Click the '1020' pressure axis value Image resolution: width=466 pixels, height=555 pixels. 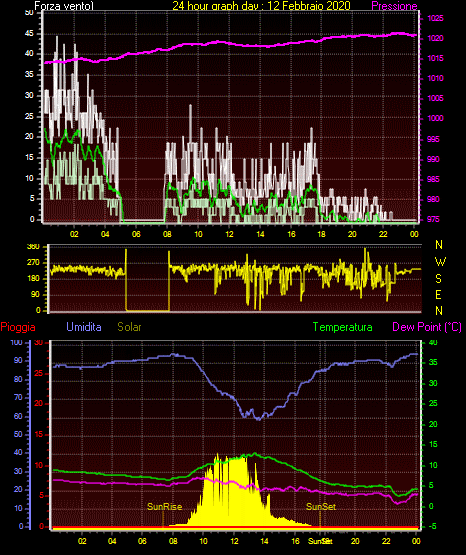(435, 38)
